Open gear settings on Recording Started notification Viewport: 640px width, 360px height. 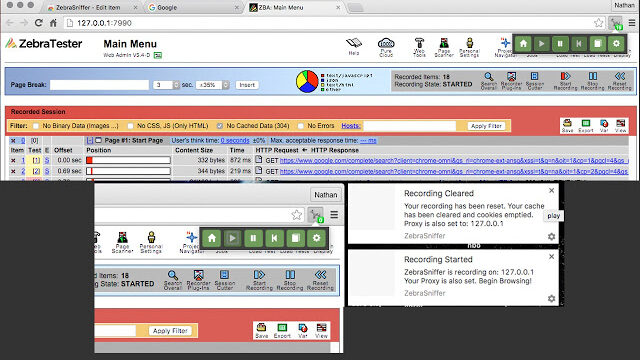pyautogui.click(x=551, y=298)
